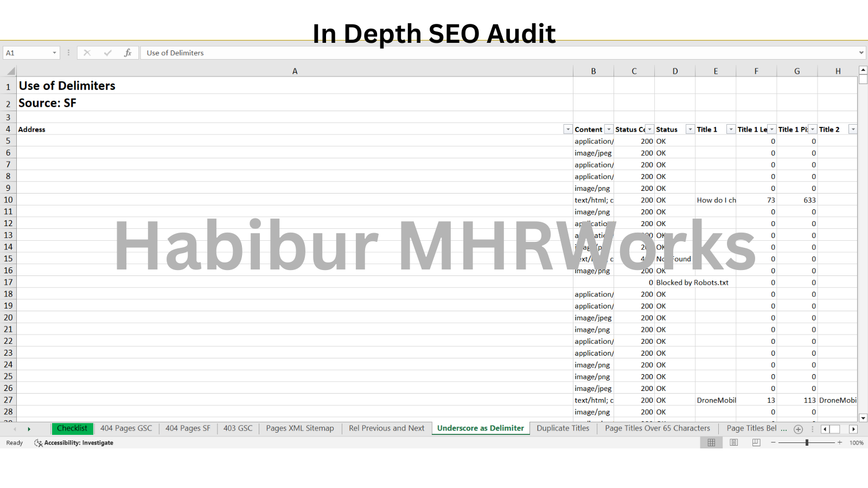Open the Name Box dropdown arrow
Image resolution: width=868 pixels, height=488 pixels.
[x=54, y=53]
